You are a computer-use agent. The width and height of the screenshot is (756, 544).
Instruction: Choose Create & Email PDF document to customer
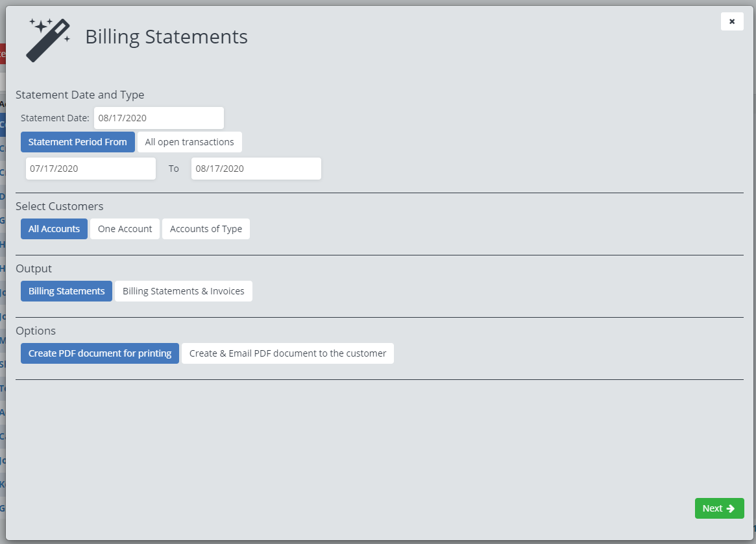tap(287, 353)
